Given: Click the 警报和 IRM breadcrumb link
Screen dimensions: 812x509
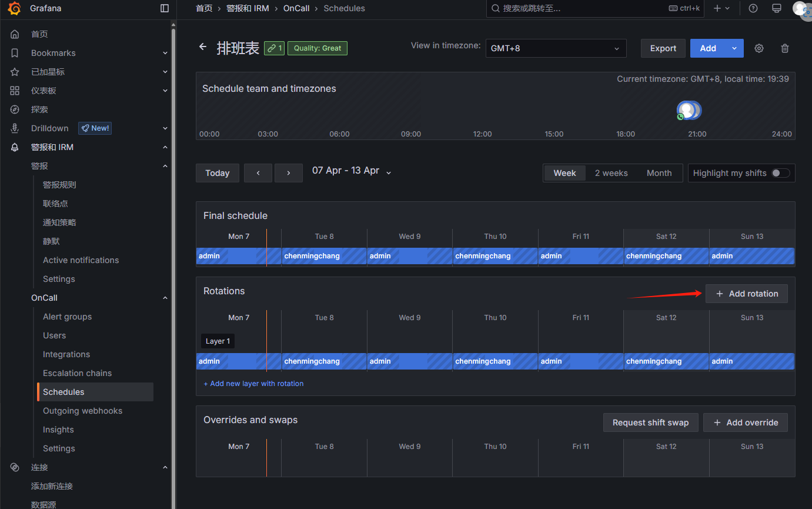Looking at the screenshot, I should 248,8.
